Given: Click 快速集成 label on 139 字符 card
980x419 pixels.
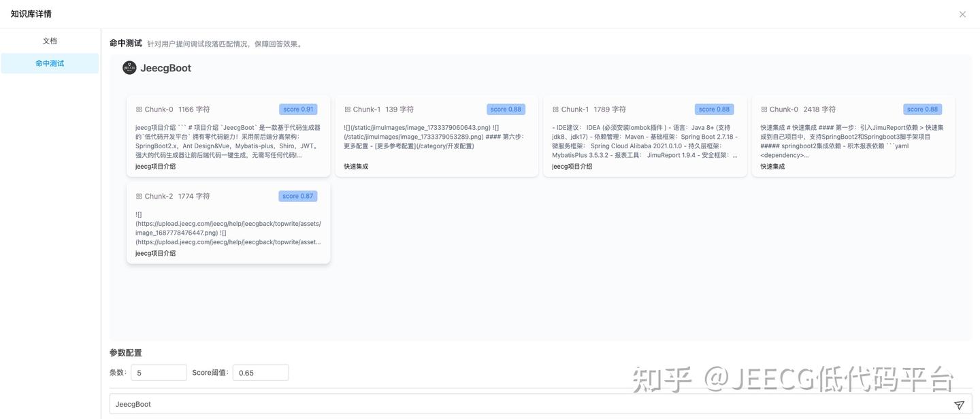Looking at the screenshot, I should point(356,167).
